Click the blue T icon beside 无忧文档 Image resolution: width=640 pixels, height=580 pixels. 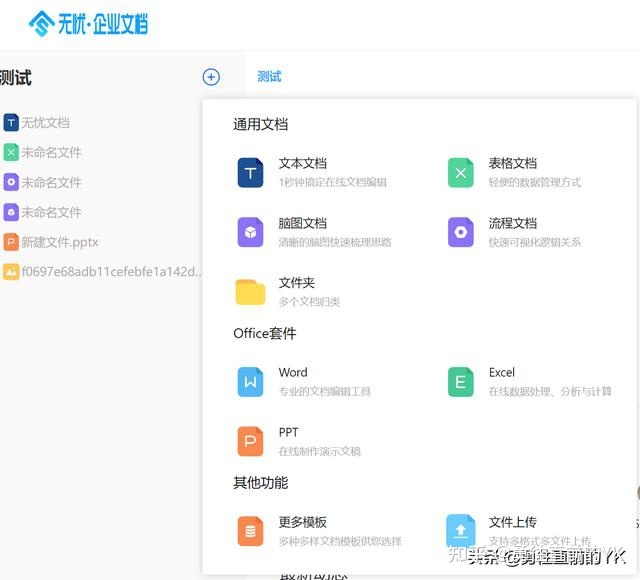11,122
